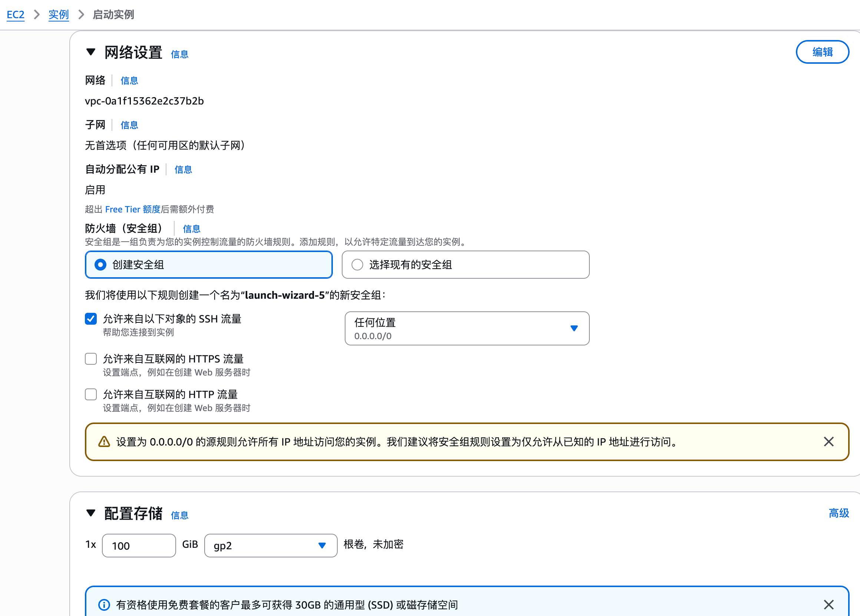Dismiss the 0.0.0.0/0 warning alert

[828, 442]
